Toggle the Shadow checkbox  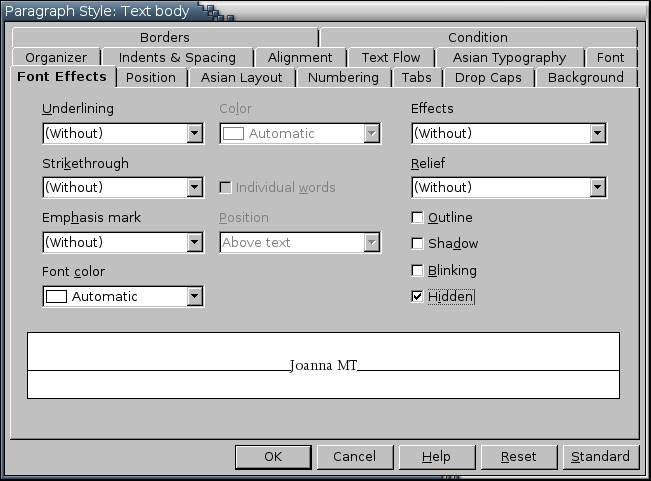[418, 244]
